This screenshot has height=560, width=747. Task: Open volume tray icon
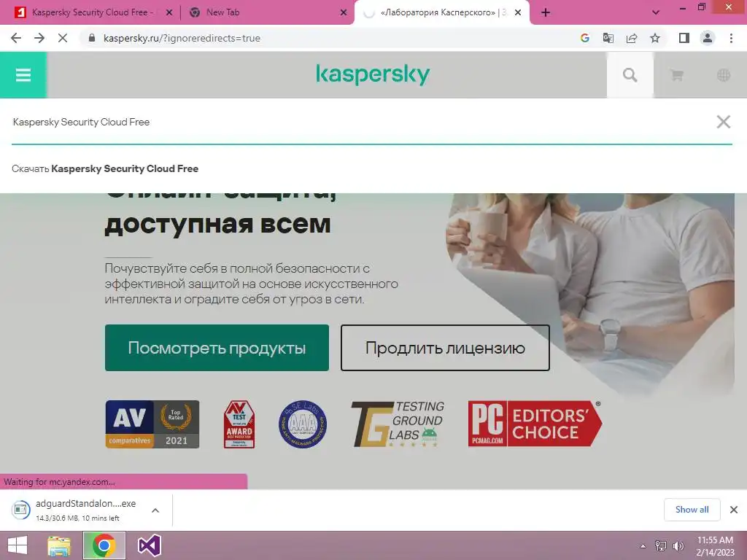678,546
